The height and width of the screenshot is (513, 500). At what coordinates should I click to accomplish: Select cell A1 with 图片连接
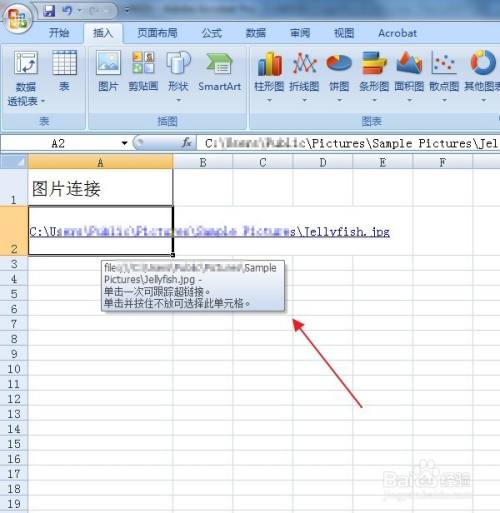click(100, 187)
